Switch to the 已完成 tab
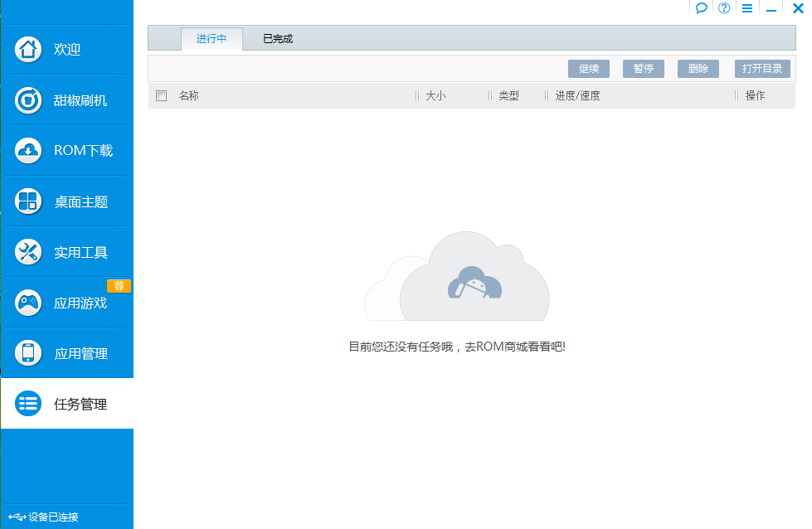Image resolution: width=812 pixels, height=529 pixels. (x=278, y=39)
